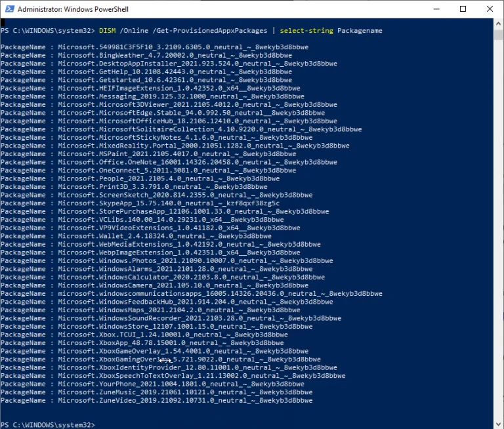Screen dimensions: 504x429
Task: Click the Microsoft.MixedReality.Portal package line
Action: tap(175, 146)
